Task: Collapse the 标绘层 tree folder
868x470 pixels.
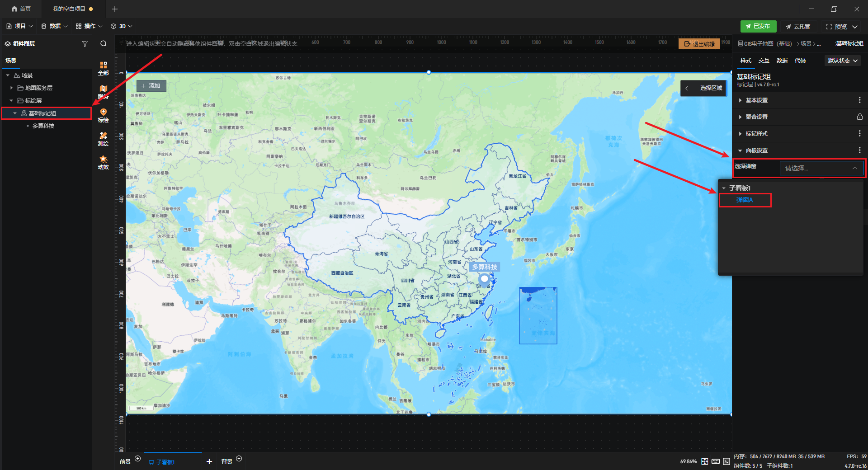Action: tap(11, 101)
